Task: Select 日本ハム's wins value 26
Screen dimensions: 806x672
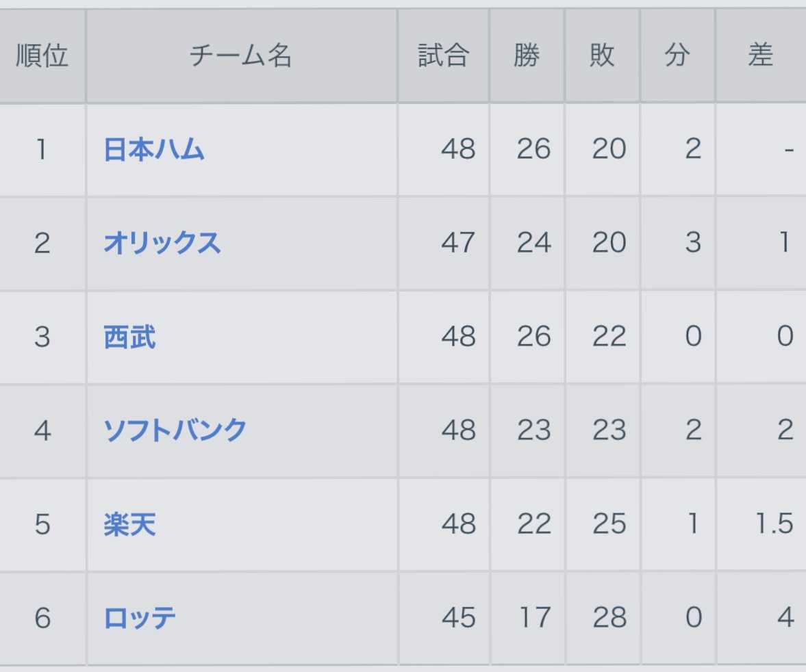Action: pos(533,149)
